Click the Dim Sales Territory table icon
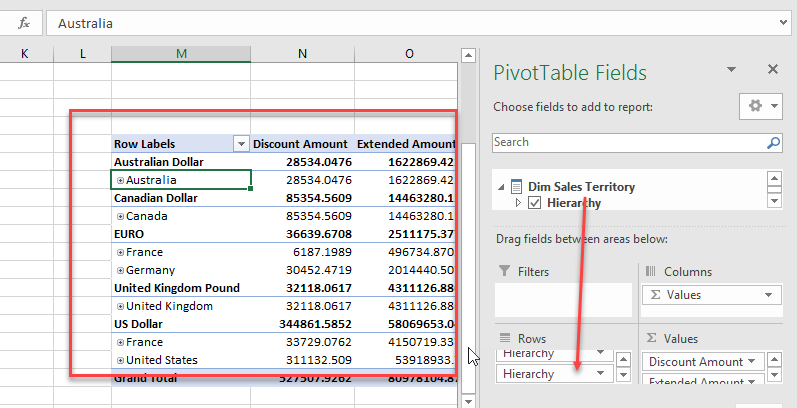797x408 pixels. (515, 186)
